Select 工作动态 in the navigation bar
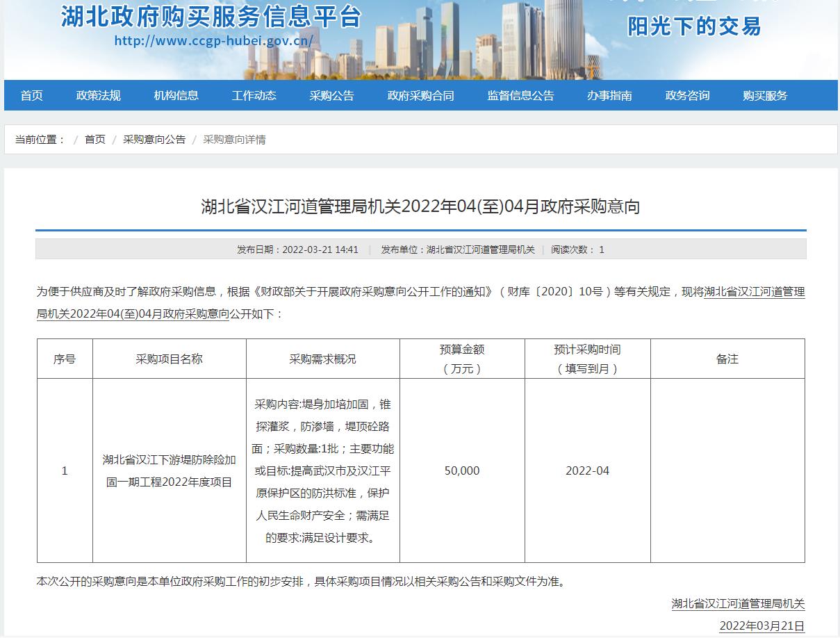 tap(254, 96)
